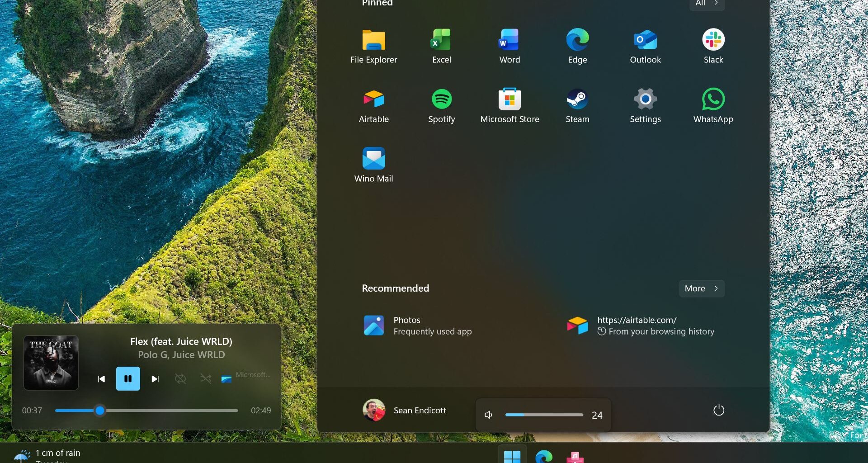Open the power options menu

click(x=719, y=410)
